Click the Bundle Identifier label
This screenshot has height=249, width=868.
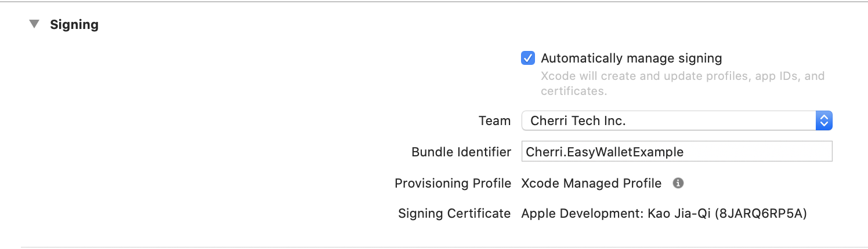pyautogui.click(x=461, y=152)
